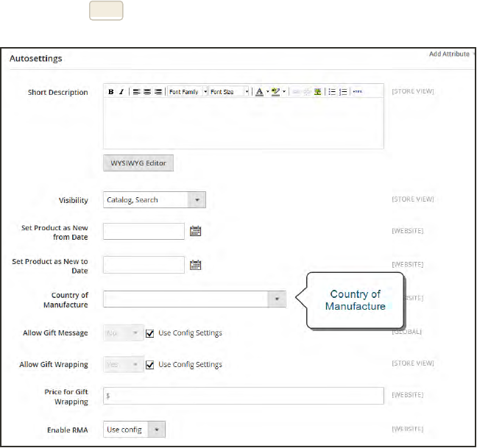Viewport: 477px width, 448px height.
Task: Pick a text color in the editor
Action: click(x=259, y=92)
